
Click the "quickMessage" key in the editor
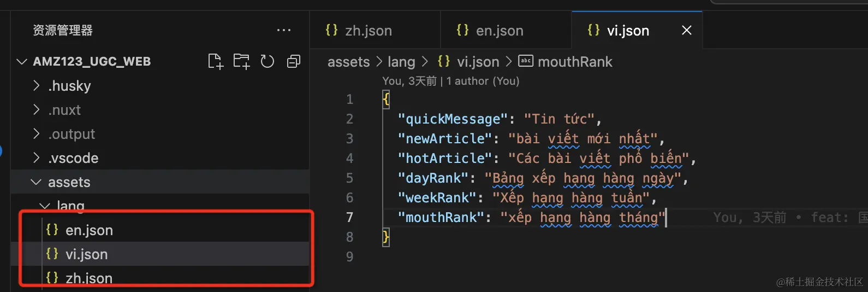tap(453, 119)
